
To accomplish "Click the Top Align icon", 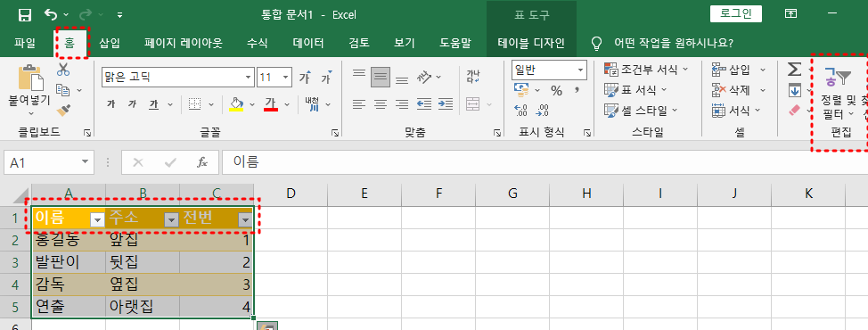I will (359, 74).
